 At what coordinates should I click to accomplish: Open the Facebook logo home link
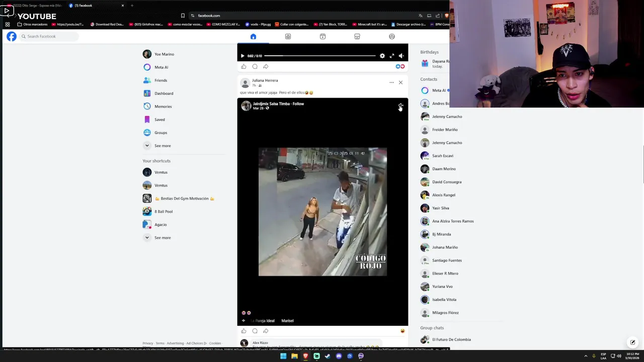tap(11, 36)
